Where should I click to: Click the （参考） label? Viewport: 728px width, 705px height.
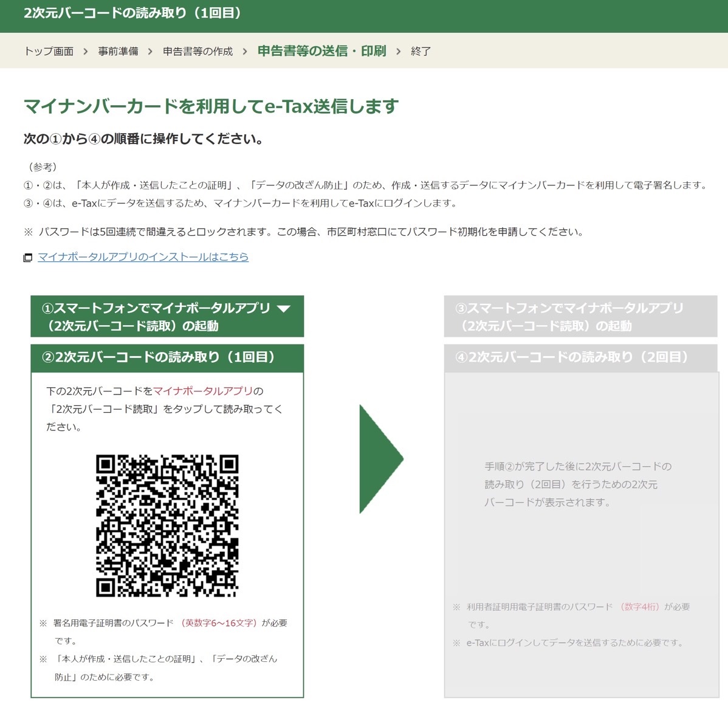43,167
